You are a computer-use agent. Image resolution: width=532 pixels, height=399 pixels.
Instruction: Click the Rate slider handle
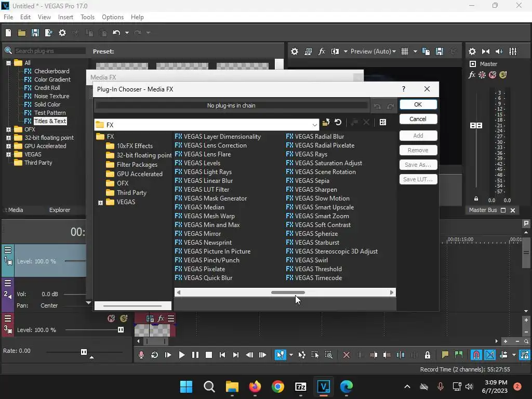pos(84,352)
